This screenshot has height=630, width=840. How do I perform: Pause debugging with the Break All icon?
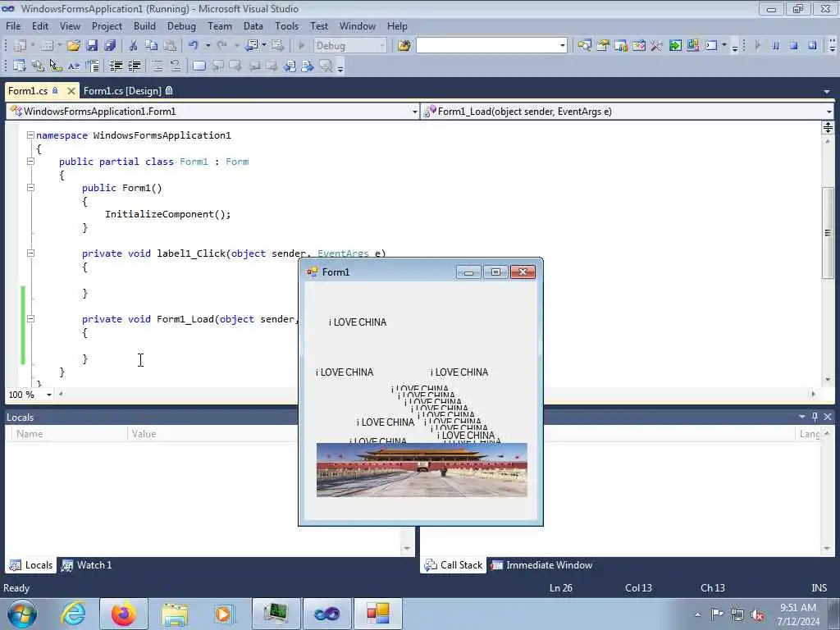pos(776,46)
